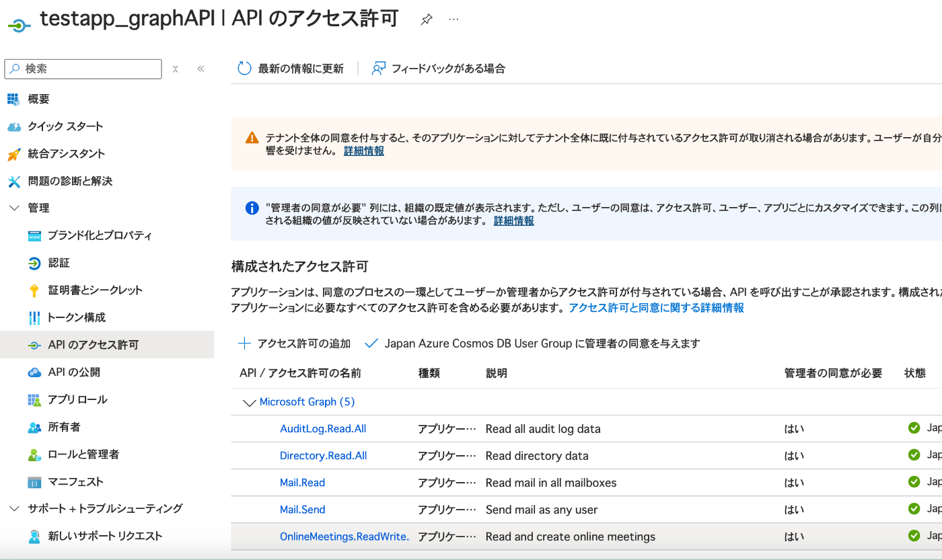Open the more options ellipsis in header
Viewport: 942px width, 560px height.
point(454,19)
